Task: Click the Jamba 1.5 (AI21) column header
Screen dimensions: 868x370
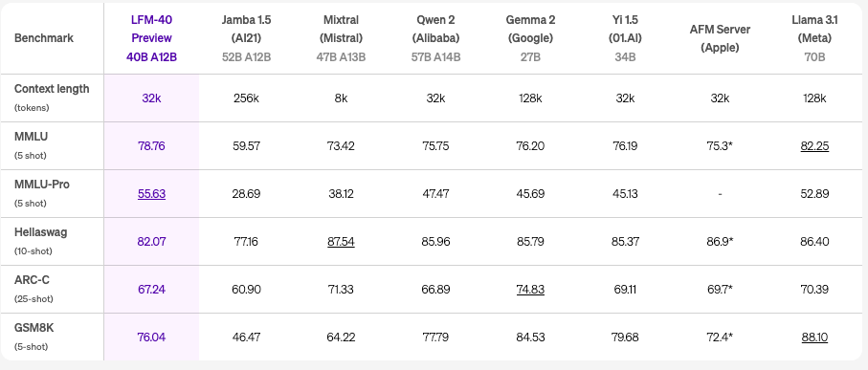Action: coord(246,38)
